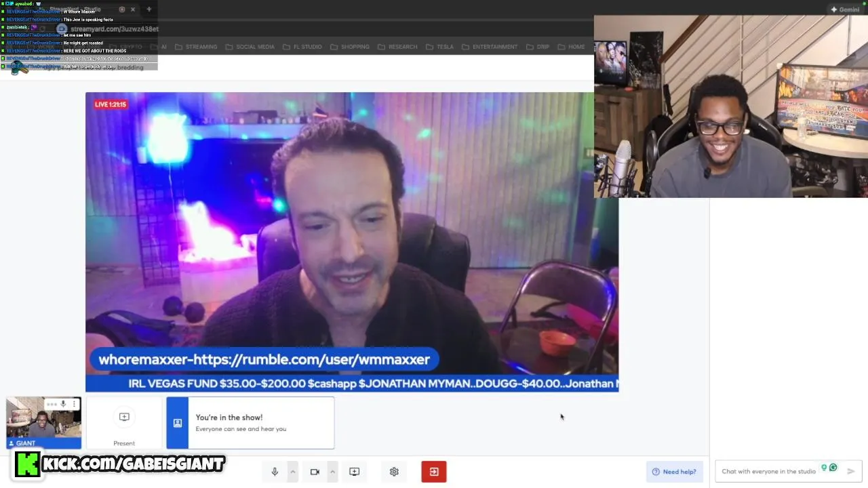Mute the microphone in bottom toolbar
Image resolution: width=868 pixels, height=488 pixels.
[275, 472]
